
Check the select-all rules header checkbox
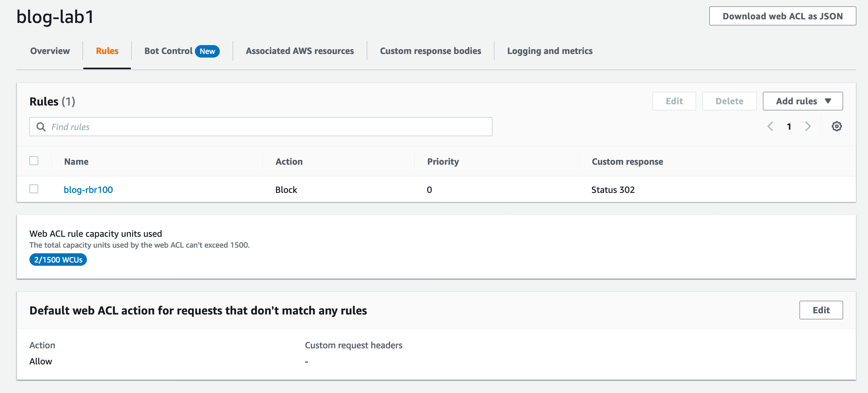pos(34,161)
